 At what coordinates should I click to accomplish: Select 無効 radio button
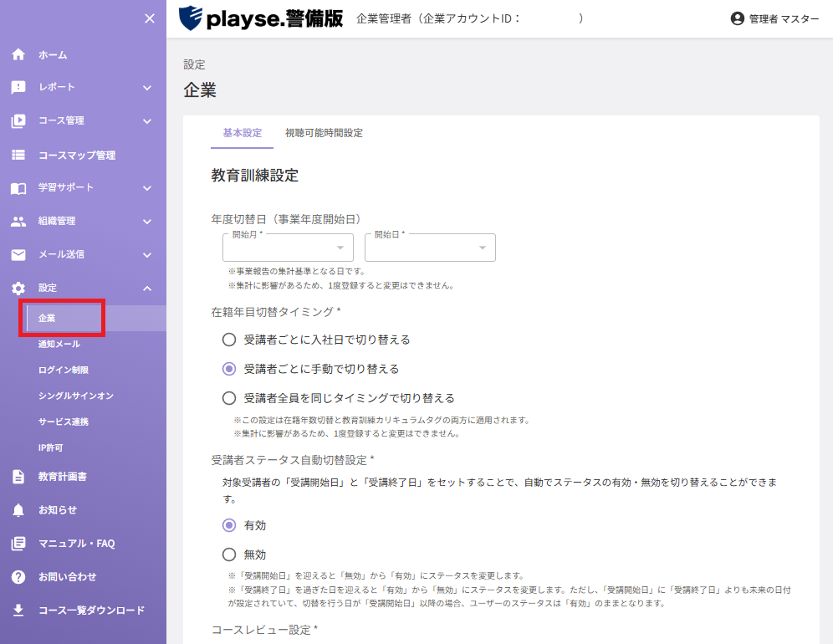(229, 555)
